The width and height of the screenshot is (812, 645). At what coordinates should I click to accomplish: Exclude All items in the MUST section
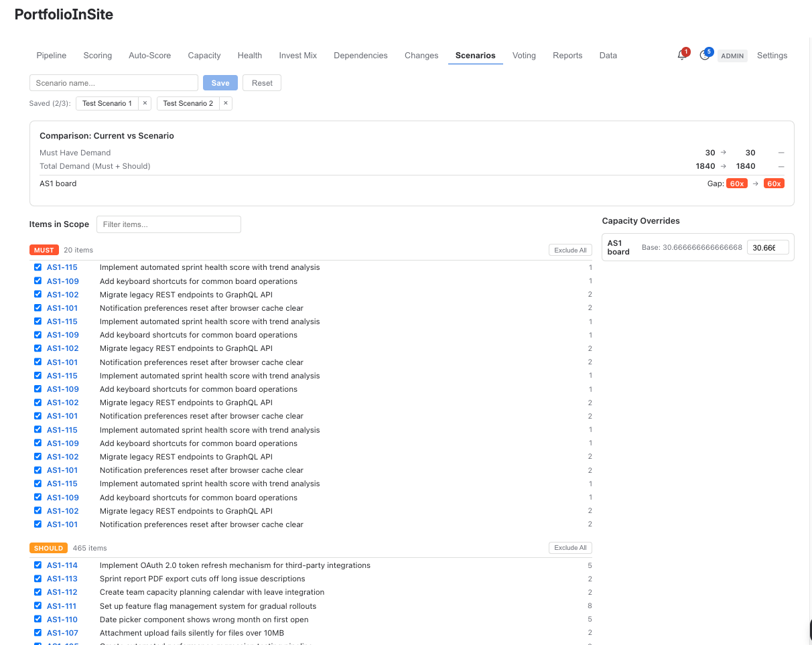(570, 249)
